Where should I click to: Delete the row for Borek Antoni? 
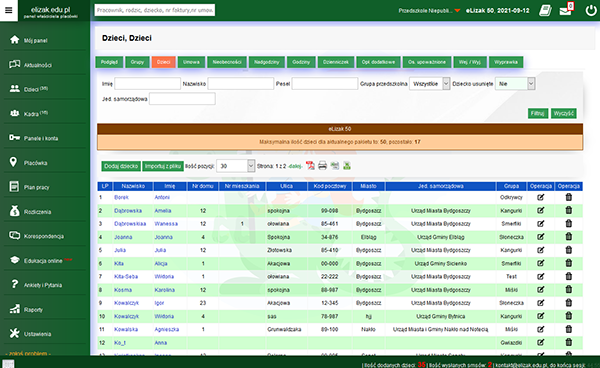coord(569,197)
